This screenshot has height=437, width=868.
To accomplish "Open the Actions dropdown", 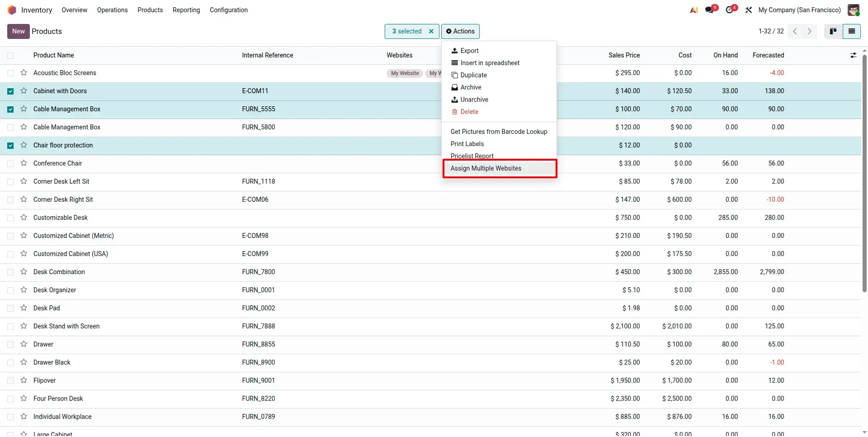I will point(460,31).
